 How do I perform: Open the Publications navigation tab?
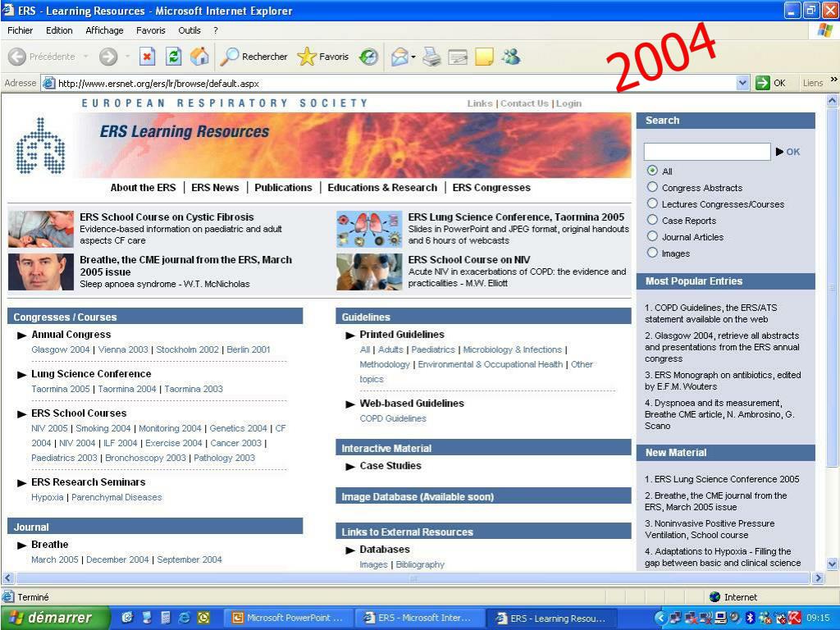(x=283, y=188)
